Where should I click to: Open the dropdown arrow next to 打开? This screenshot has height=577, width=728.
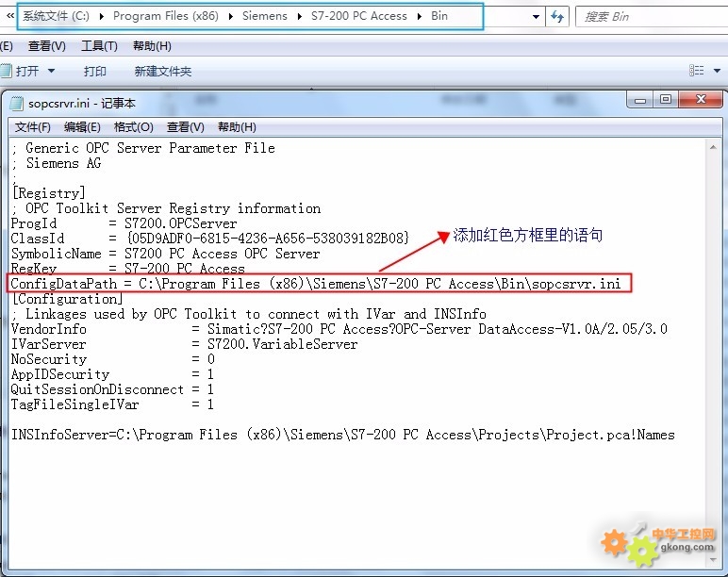pos(51,71)
